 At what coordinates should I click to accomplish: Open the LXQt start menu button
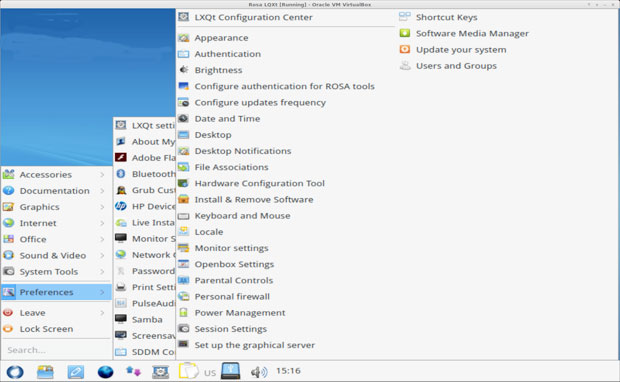click(x=15, y=371)
